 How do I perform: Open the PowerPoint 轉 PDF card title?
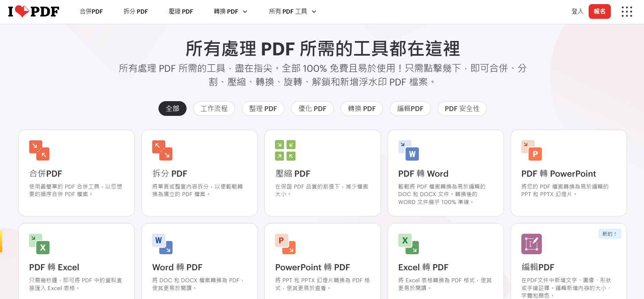313,267
